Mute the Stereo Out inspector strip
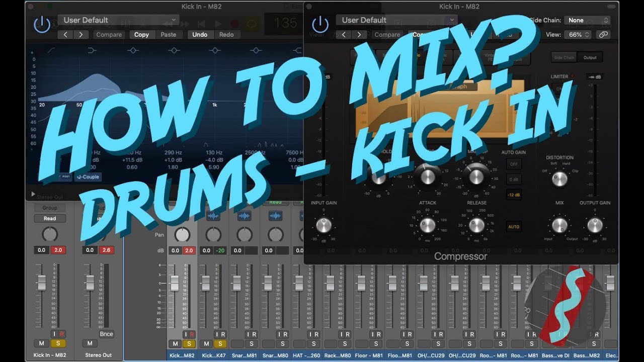 click(x=90, y=343)
